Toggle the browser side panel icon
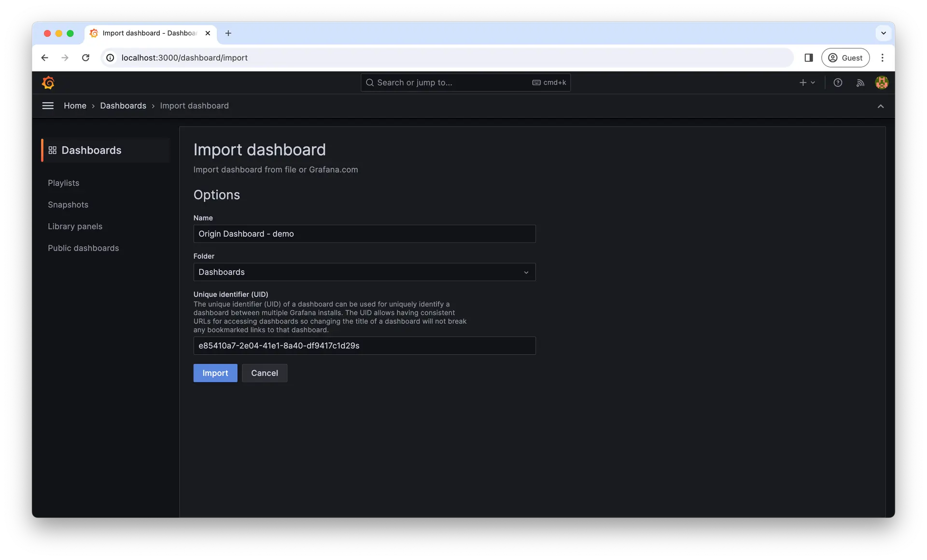 pos(809,58)
